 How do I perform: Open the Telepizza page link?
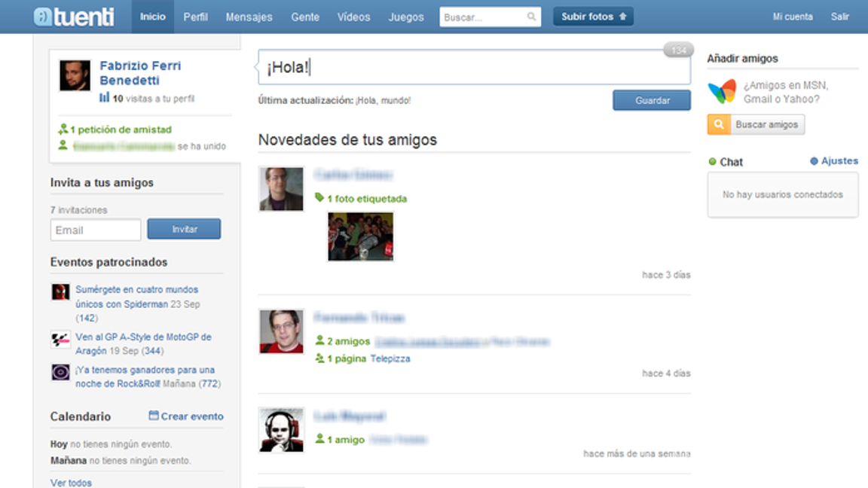[x=391, y=358]
